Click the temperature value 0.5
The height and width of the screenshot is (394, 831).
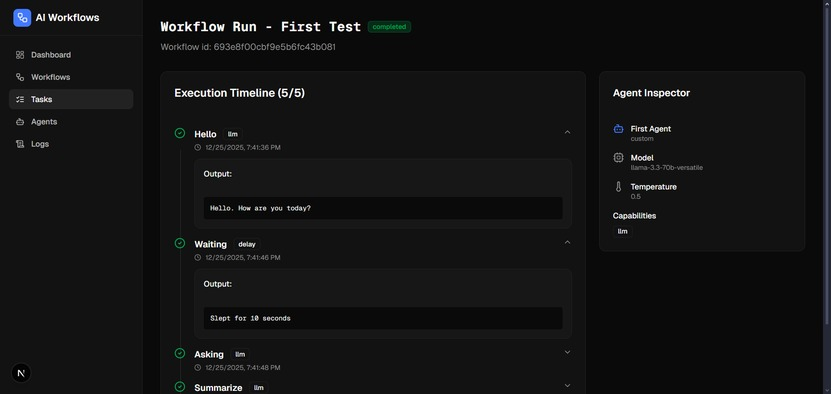(635, 196)
